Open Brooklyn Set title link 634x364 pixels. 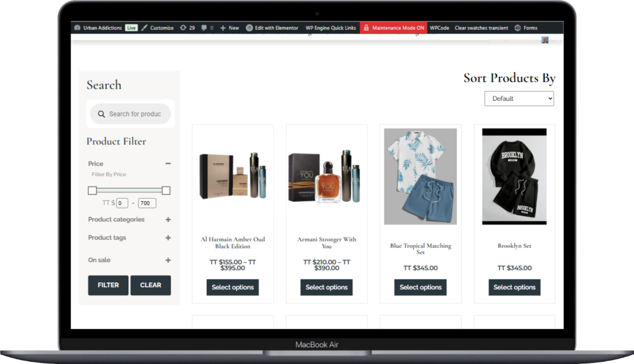pos(514,245)
